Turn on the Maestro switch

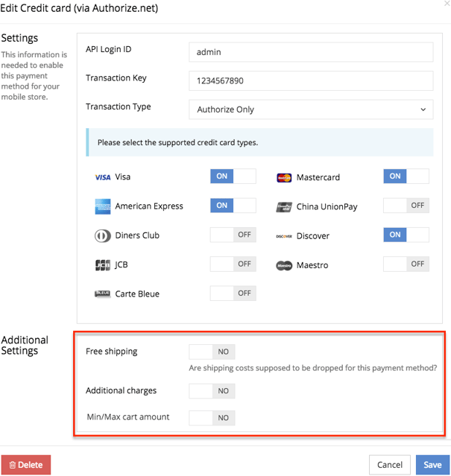point(406,264)
